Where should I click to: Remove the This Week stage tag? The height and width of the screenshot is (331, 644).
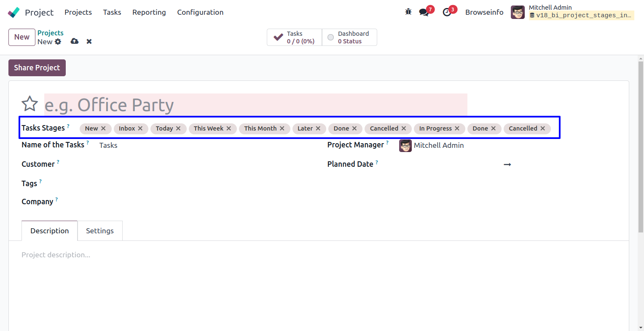(x=229, y=128)
